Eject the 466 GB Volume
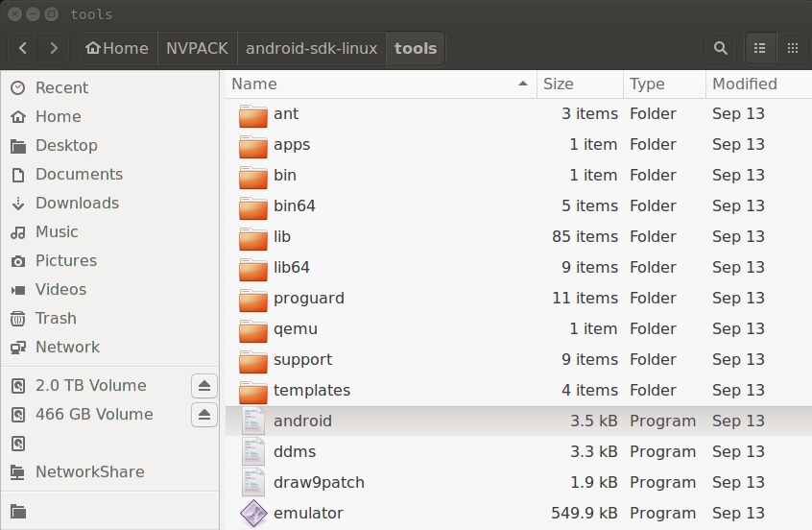This screenshot has width=812, height=530. [204, 415]
